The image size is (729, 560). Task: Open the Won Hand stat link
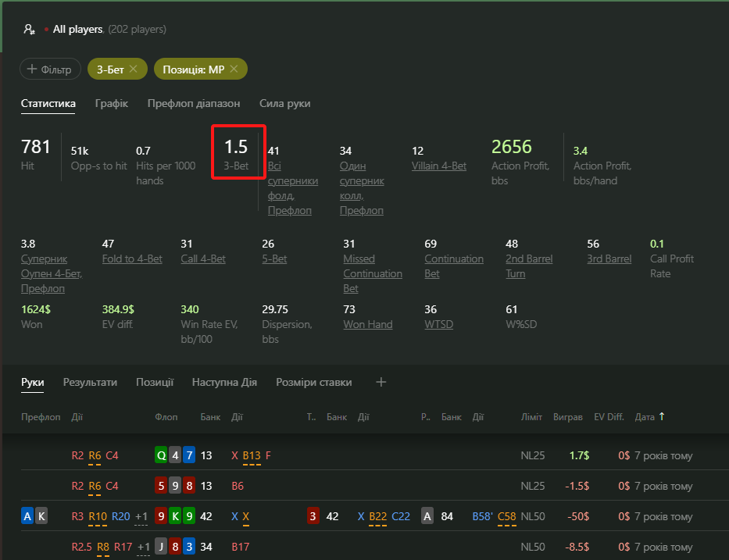pyautogui.click(x=368, y=324)
